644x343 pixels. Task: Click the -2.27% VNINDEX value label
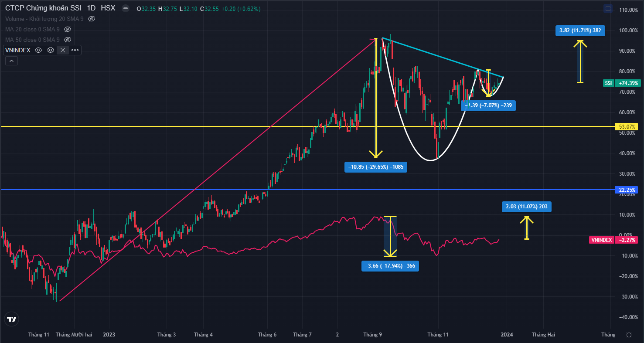[x=628, y=240]
